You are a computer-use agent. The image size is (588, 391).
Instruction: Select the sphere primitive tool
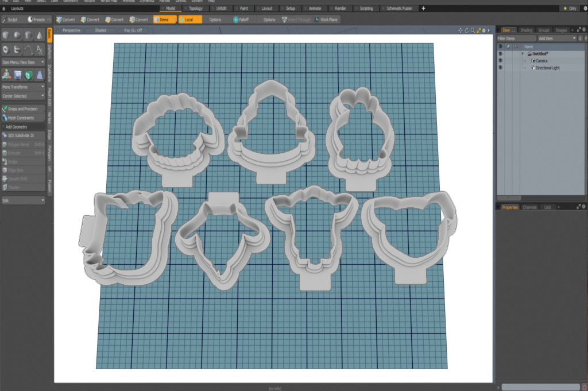(x=17, y=36)
